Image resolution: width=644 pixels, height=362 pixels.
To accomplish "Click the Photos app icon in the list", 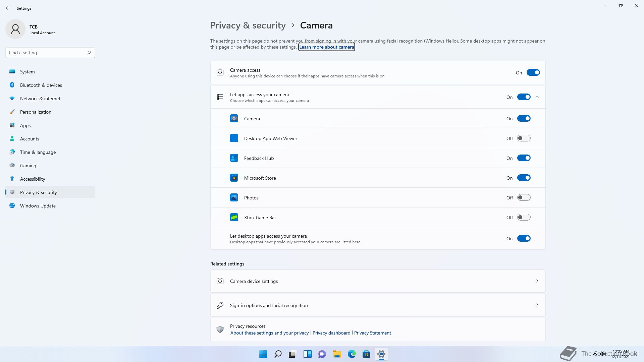I will [234, 198].
